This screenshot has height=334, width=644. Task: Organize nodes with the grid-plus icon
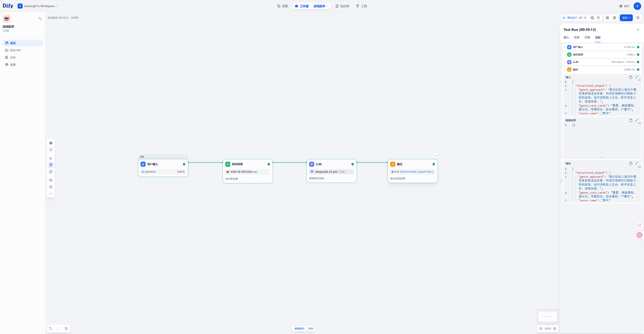(x=51, y=180)
